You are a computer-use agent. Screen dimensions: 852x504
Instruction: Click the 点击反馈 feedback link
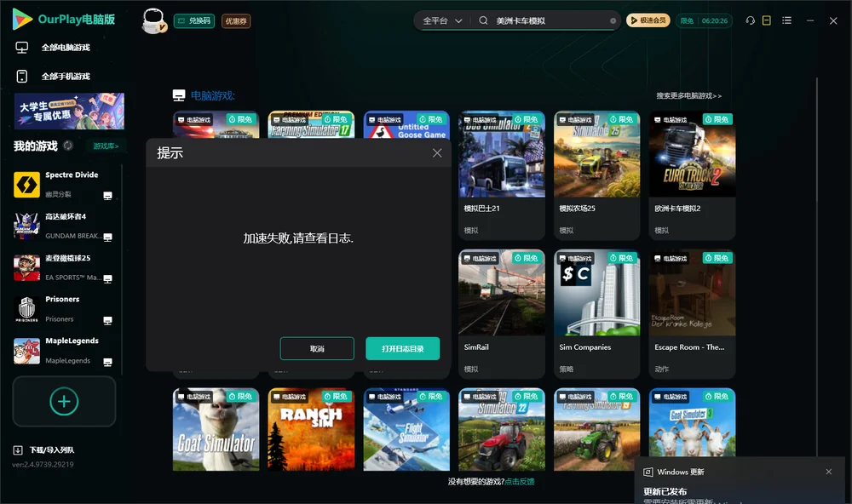click(x=520, y=481)
